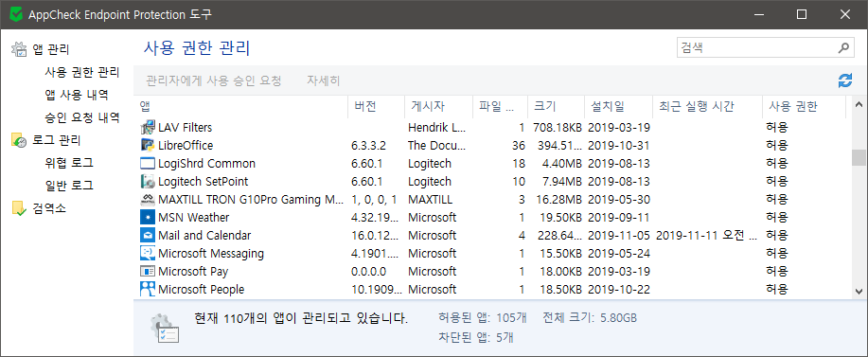The image size is (868, 357).
Task: Click the Microsoft People app icon
Action: click(x=148, y=289)
